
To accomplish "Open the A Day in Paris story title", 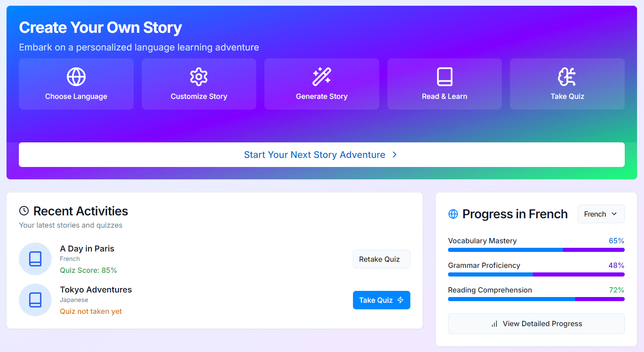I will 87,249.
